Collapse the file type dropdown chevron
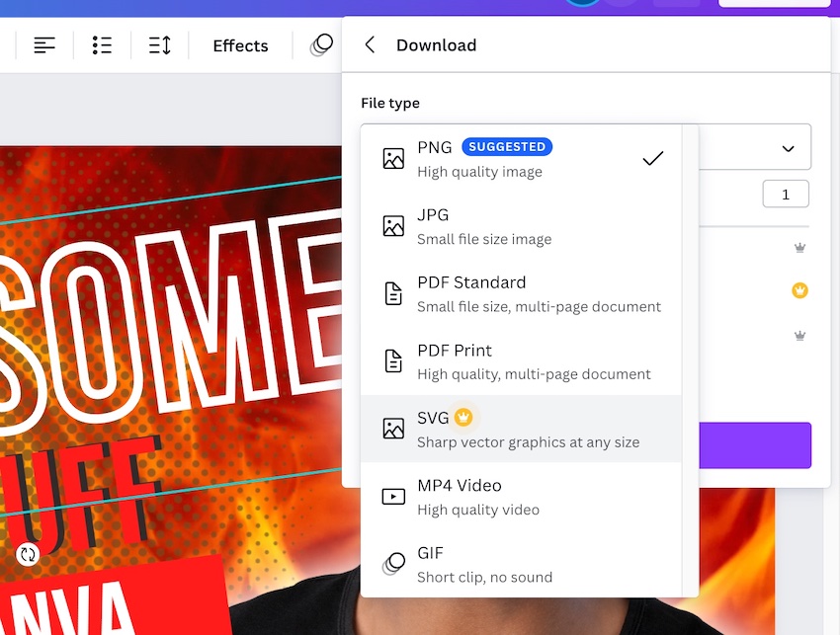The width and height of the screenshot is (840, 635). point(788,148)
